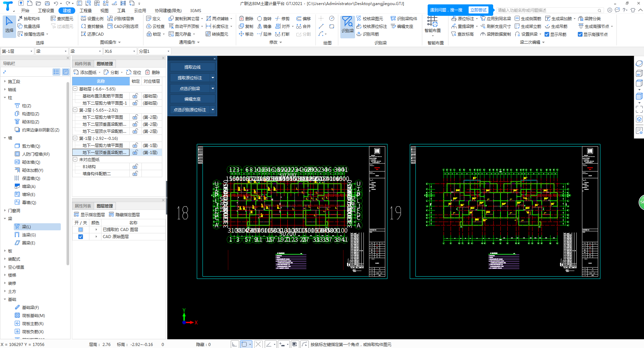The width and height of the screenshot is (644, 348).
Task: Enable 已提取的 CAD 图层 checkbox
Action: [x=81, y=230]
